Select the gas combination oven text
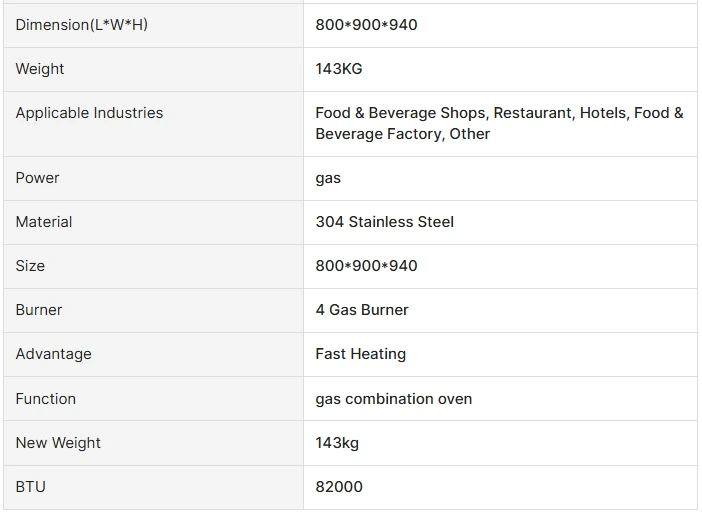Viewport: 702px width, 514px height. coord(394,399)
